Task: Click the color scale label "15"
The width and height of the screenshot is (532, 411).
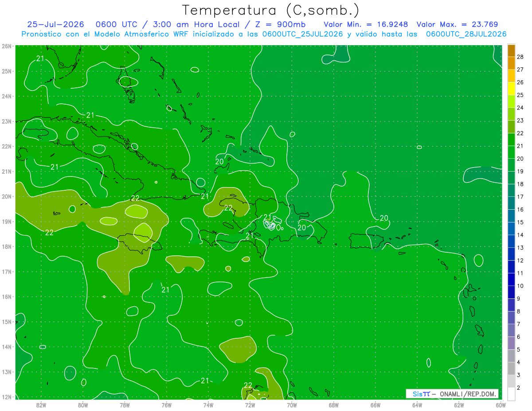Action: [x=520, y=222]
